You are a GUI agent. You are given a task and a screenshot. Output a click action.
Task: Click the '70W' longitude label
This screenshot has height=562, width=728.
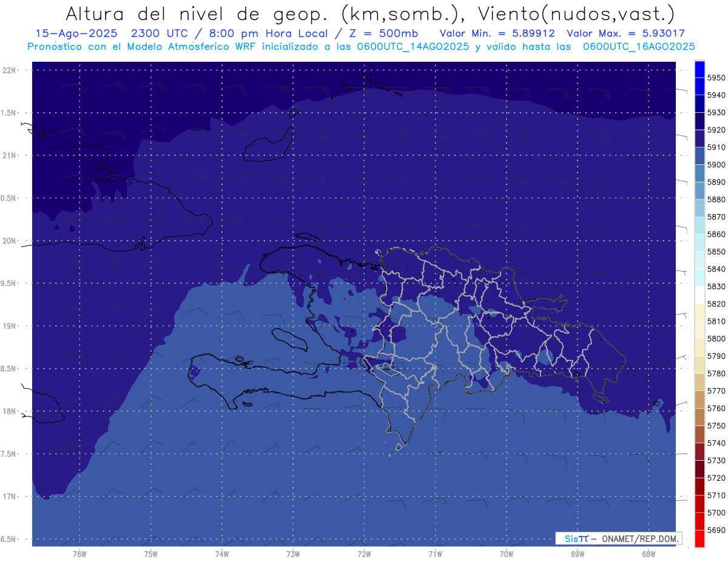click(x=506, y=554)
